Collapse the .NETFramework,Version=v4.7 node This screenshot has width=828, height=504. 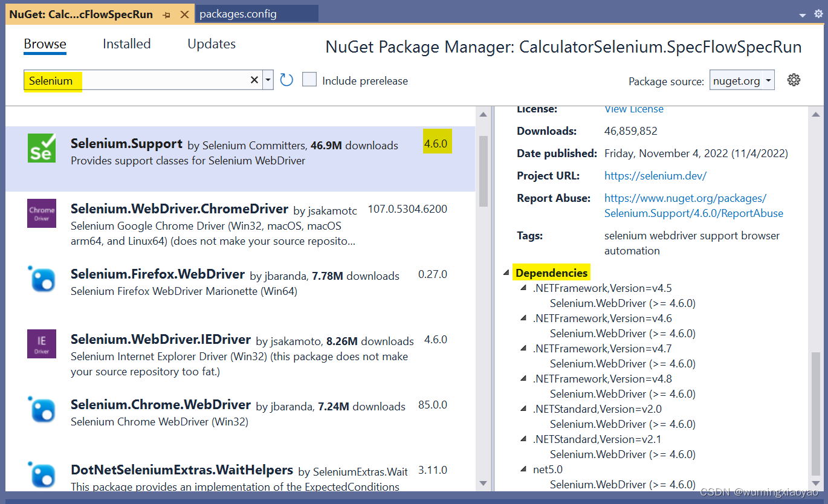click(x=523, y=349)
